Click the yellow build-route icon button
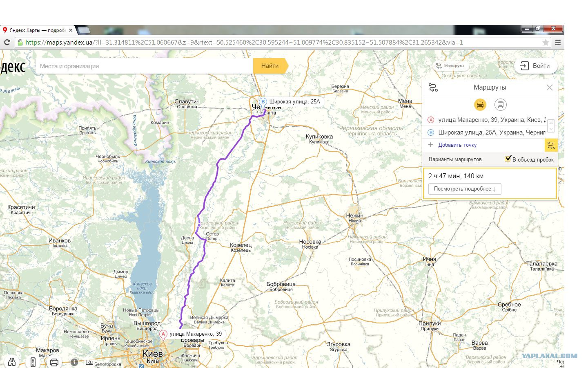This screenshot has height=368, width=588. [551, 145]
